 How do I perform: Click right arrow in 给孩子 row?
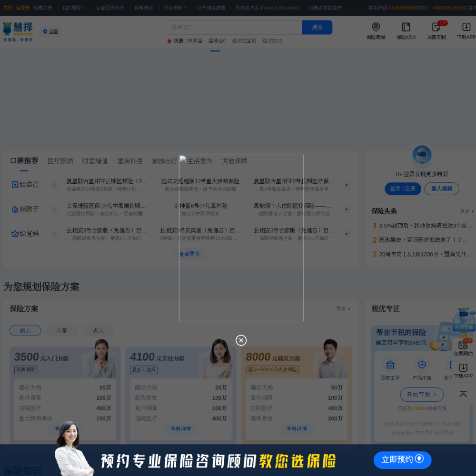pos(347,209)
